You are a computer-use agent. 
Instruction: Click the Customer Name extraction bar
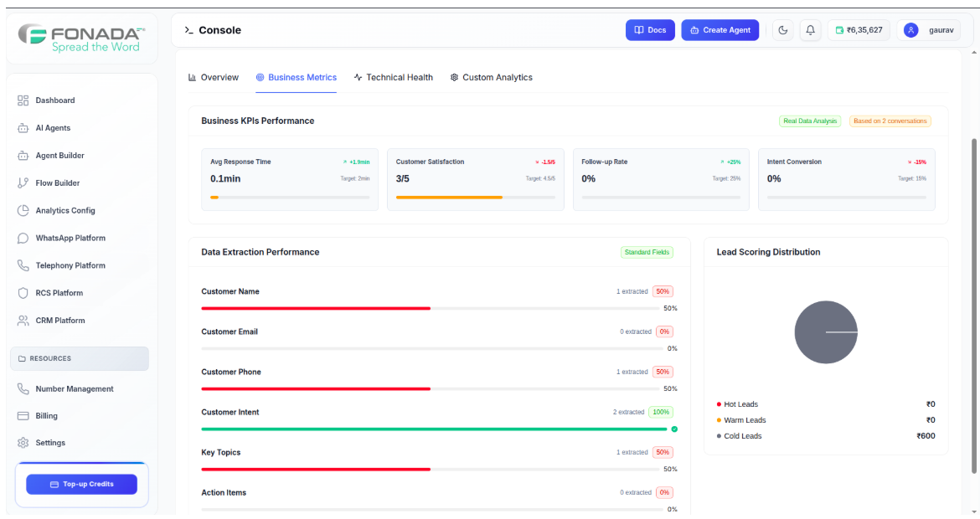coord(430,309)
